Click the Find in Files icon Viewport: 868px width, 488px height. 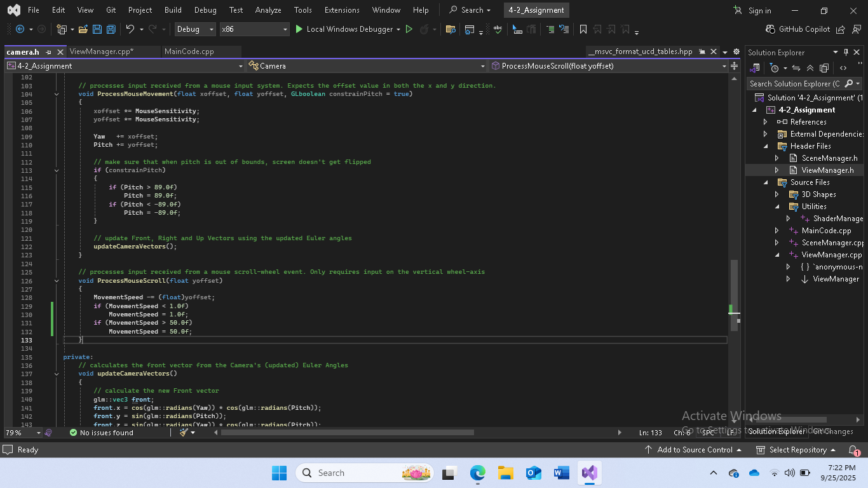[x=451, y=29]
